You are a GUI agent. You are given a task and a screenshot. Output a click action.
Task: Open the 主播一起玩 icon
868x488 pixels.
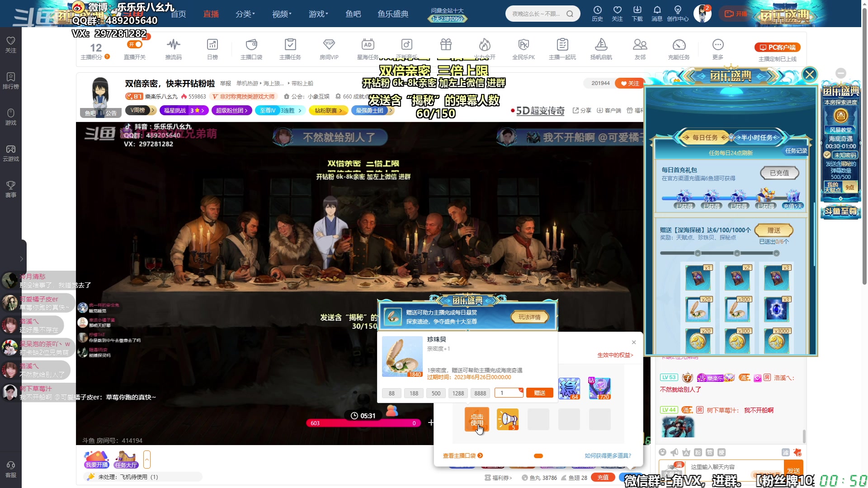point(562,49)
